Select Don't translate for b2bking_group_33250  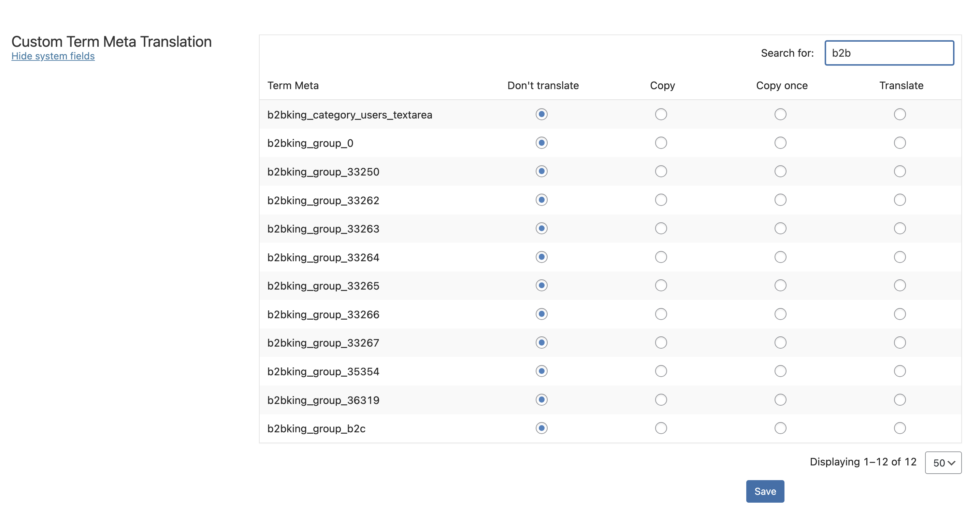[542, 171]
